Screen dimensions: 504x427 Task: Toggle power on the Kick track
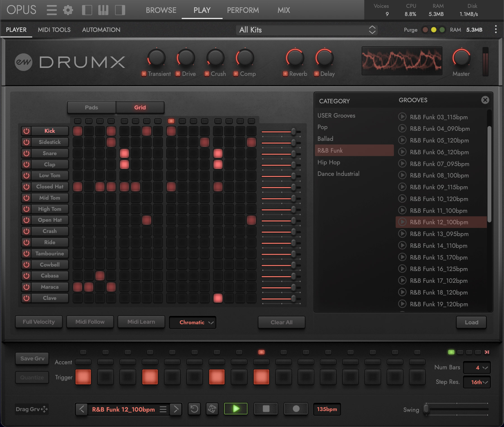[27, 131]
